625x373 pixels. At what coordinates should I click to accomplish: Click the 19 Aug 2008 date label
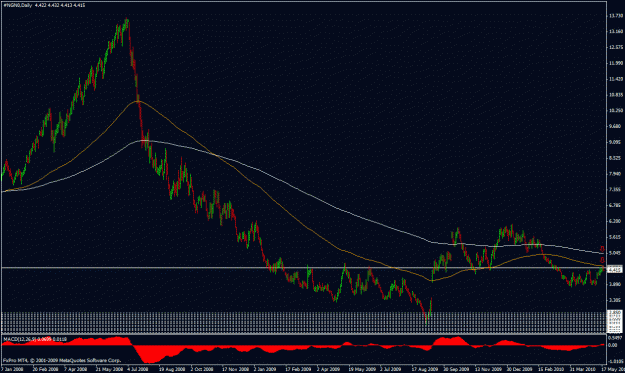[171, 369]
